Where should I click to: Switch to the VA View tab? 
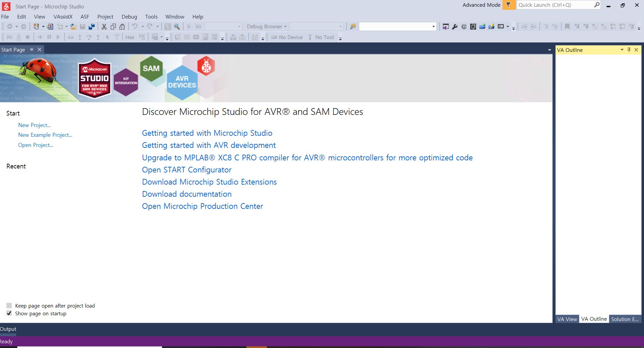pyautogui.click(x=567, y=319)
